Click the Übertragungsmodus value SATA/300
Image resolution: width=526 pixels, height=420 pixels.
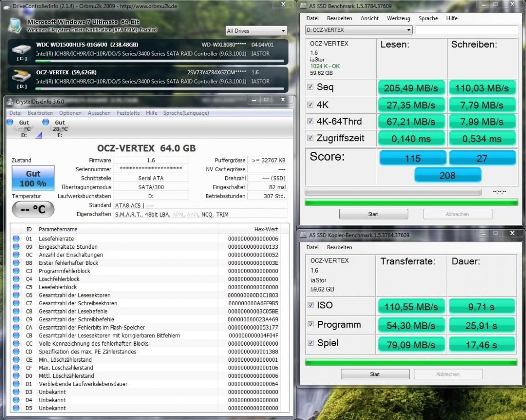tap(151, 187)
